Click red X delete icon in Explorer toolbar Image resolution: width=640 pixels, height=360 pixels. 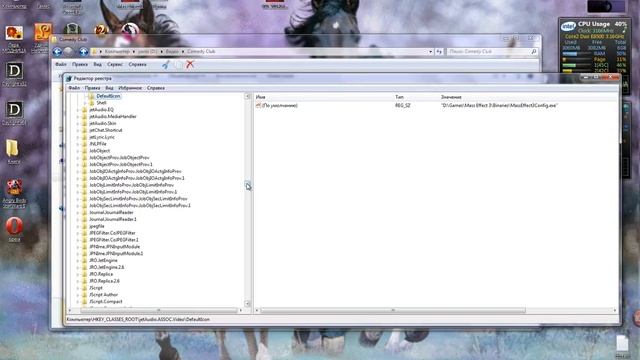190,64
